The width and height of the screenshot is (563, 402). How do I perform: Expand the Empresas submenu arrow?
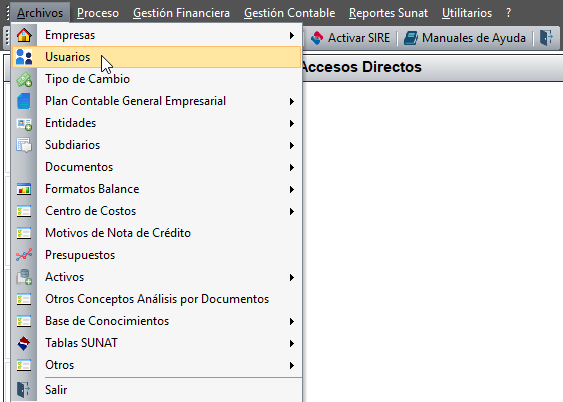click(292, 36)
